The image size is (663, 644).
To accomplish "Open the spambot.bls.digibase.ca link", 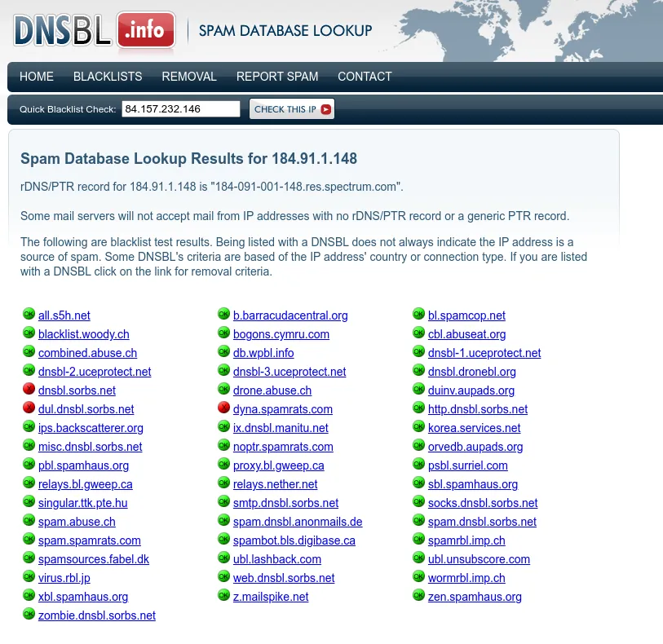I will tap(294, 540).
